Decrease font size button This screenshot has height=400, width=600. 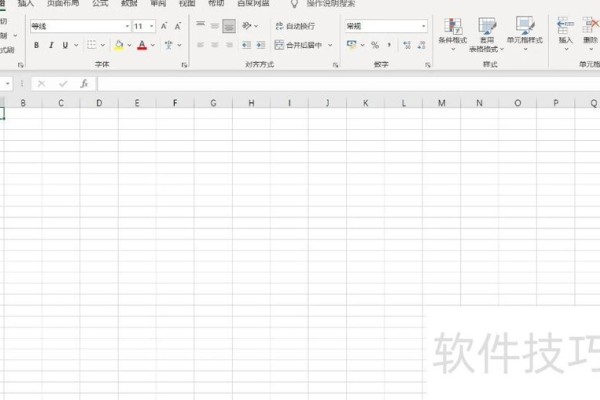point(178,26)
